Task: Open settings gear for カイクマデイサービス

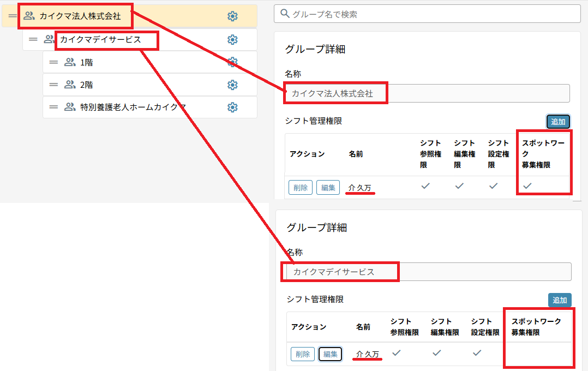Action: click(232, 39)
